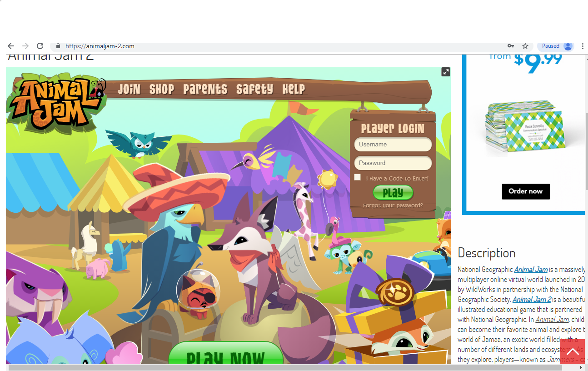Click the Player Login title
This screenshot has height=371, width=588.
393,129
